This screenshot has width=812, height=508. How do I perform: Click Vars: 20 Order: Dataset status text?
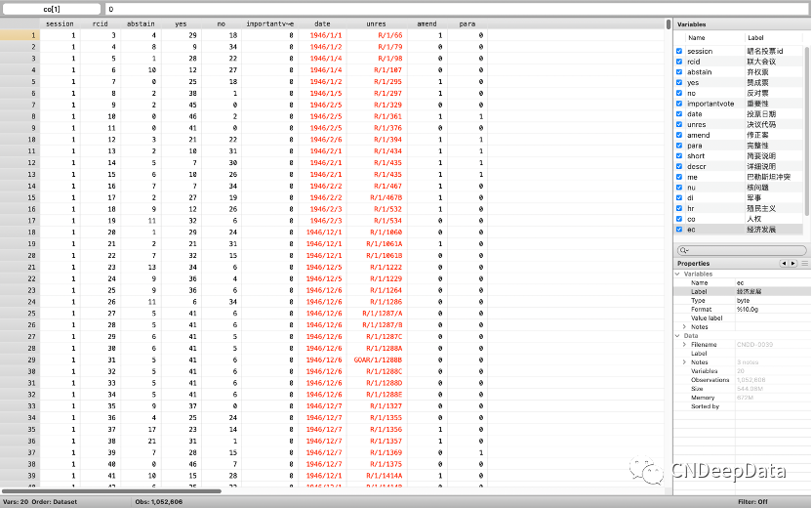[x=40, y=502]
